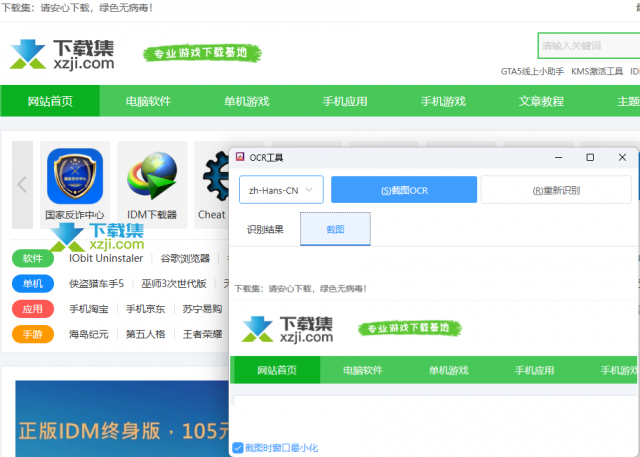Open the 侠盗猎车手5 link
Image resolution: width=640 pixels, height=457 pixels.
tap(96, 284)
